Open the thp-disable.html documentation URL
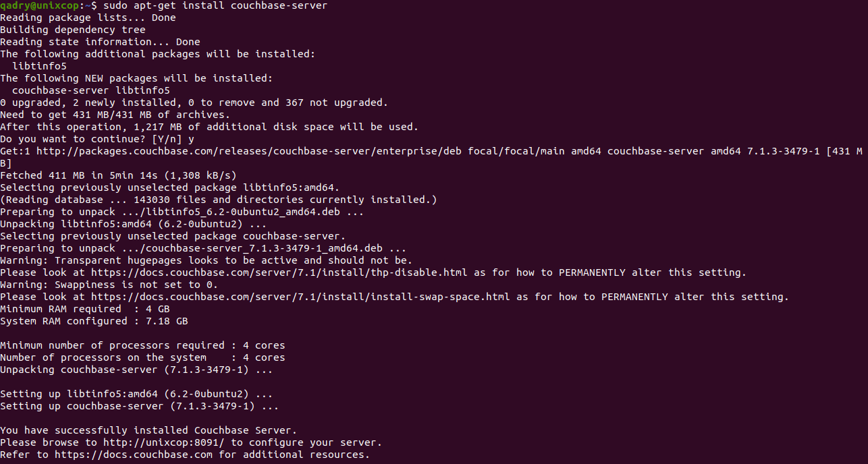 pyautogui.click(x=279, y=272)
